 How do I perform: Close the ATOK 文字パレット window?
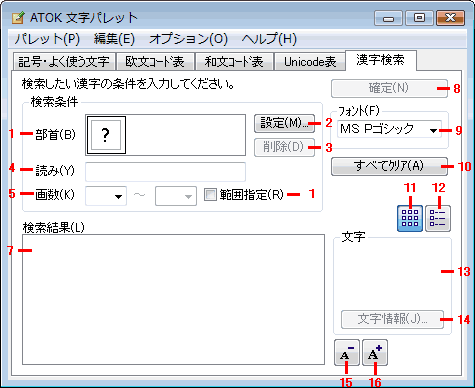click(450, 18)
